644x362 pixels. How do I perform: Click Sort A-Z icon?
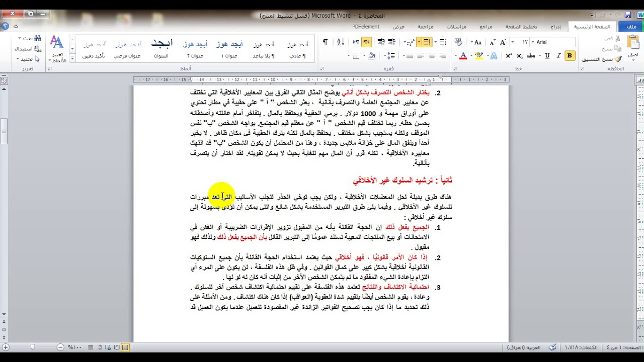(x=341, y=42)
